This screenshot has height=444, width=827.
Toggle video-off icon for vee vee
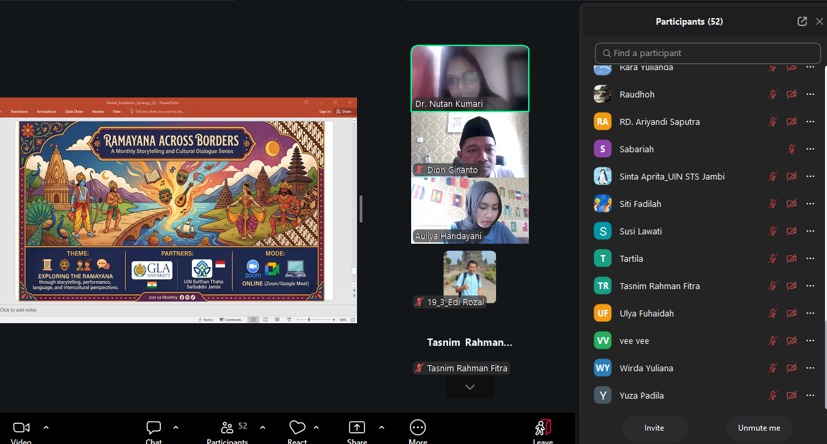pyautogui.click(x=791, y=341)
